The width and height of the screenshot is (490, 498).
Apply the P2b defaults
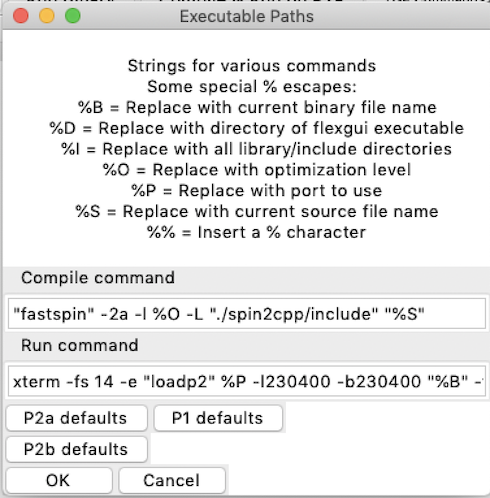(x=76, y=449)
